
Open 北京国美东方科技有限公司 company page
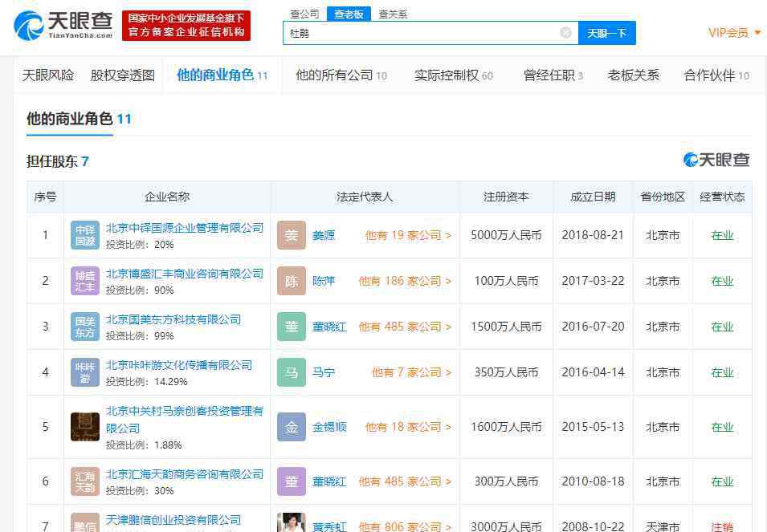pyautogui.click(x=173, y=319)
